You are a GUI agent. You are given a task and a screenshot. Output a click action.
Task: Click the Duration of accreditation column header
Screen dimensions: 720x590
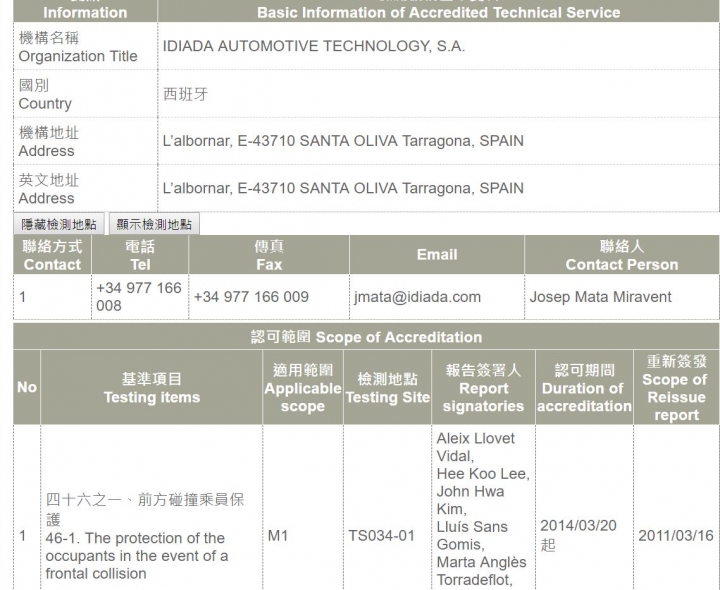coord(584,388)
